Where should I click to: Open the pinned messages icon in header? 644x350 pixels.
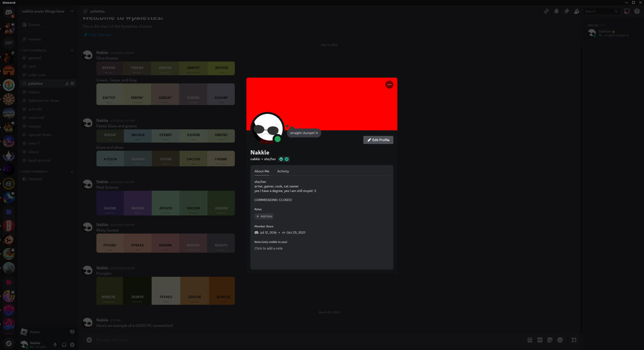[566, 11]
